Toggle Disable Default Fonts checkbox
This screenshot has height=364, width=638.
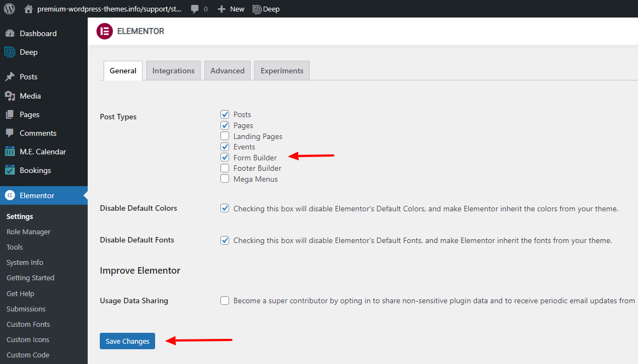pos(225,240)
